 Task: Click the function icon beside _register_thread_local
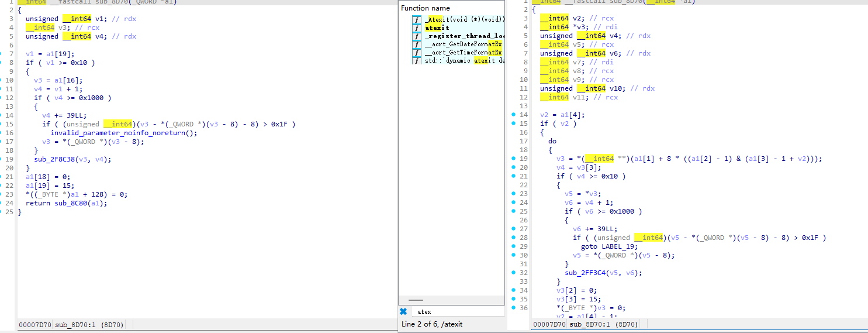click(x=416, y=36)
